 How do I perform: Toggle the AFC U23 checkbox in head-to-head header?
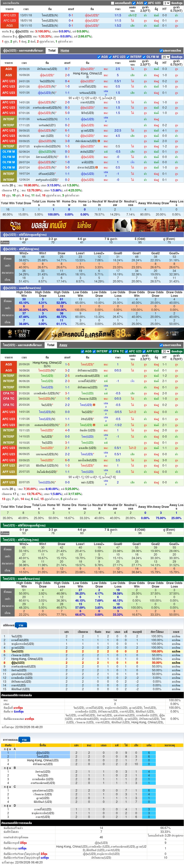[x=146, y=3]
